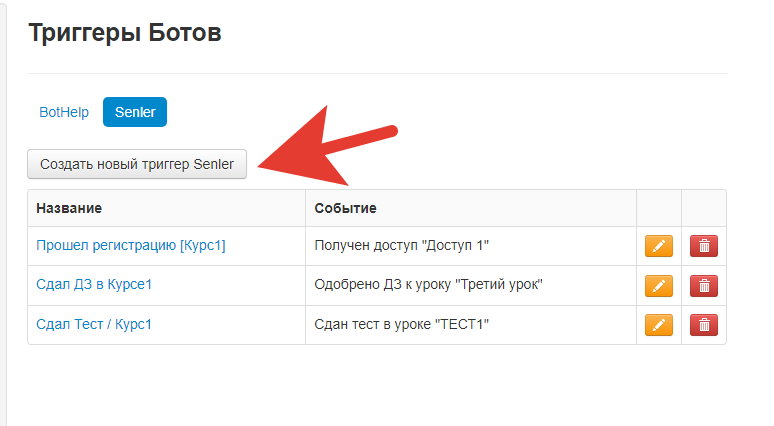
Task: Click pencil icon for "Сдал Тест / Курс1"
Action: tap(658, 325)
